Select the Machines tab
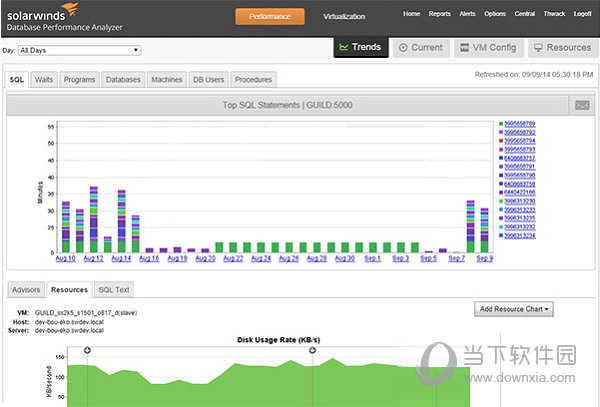The width and height of the screenshot is (600, 407). [x=167, y=80]
